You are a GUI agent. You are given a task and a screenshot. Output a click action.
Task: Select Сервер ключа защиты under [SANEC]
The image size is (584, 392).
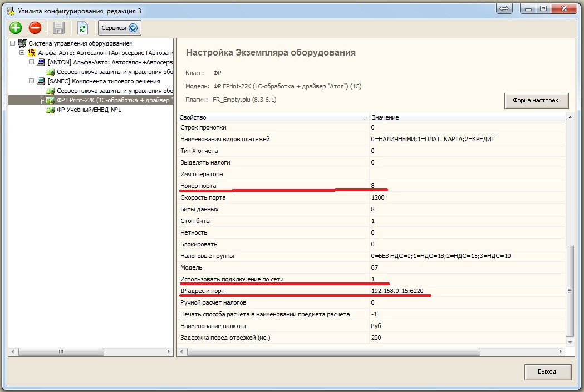click(115, 91)
